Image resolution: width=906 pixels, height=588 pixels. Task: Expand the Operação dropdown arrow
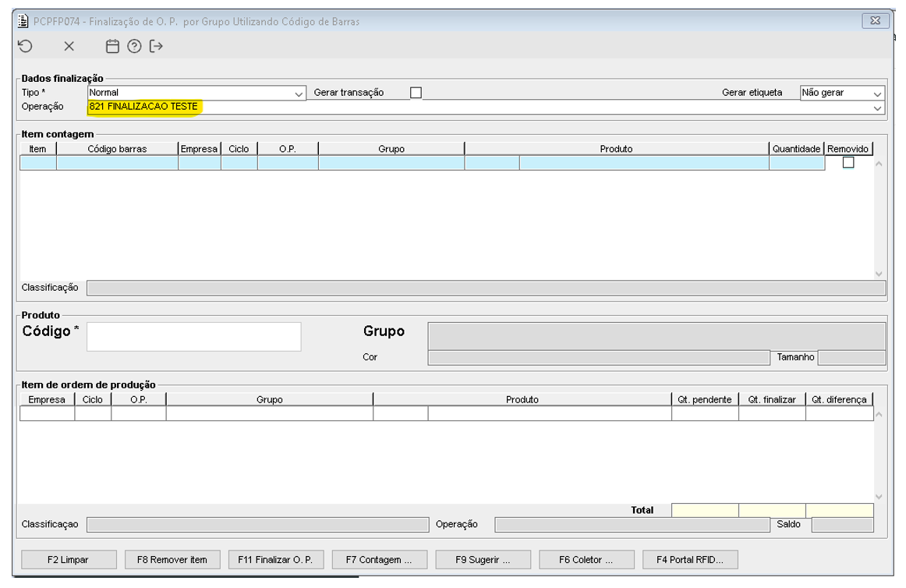(878, 108)
